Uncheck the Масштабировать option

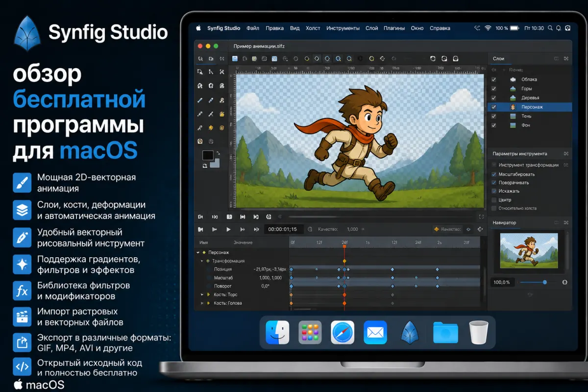(494, 174)
